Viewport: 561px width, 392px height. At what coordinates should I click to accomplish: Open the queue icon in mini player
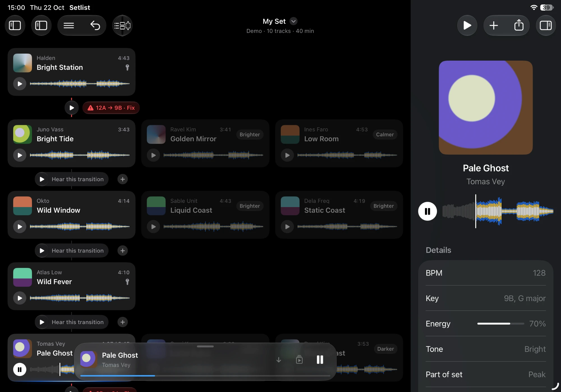click(x=299, y=360)
